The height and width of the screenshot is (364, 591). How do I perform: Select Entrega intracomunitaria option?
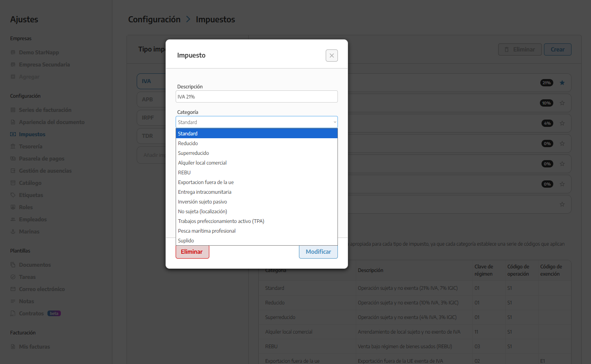click(204, 192)
